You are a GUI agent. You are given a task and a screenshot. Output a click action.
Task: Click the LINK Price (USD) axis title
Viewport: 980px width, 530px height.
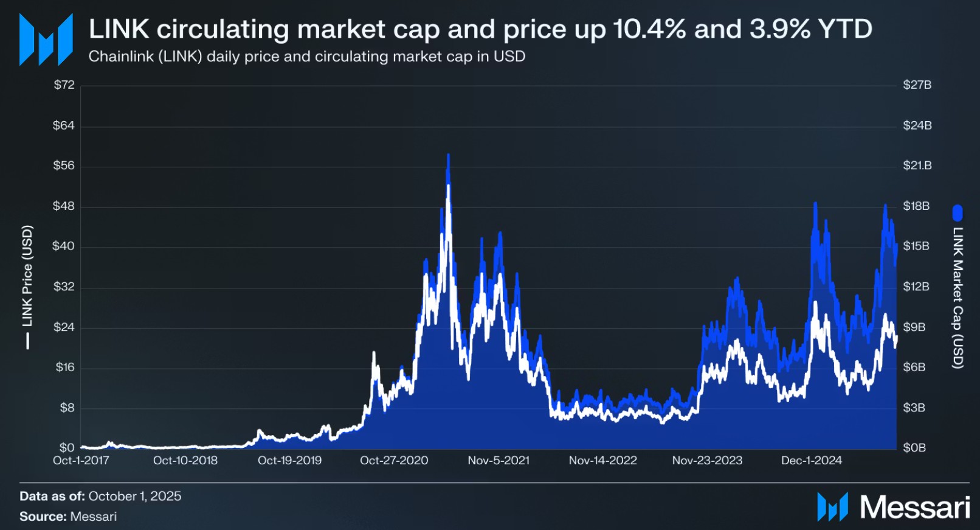tap(27, 276)
